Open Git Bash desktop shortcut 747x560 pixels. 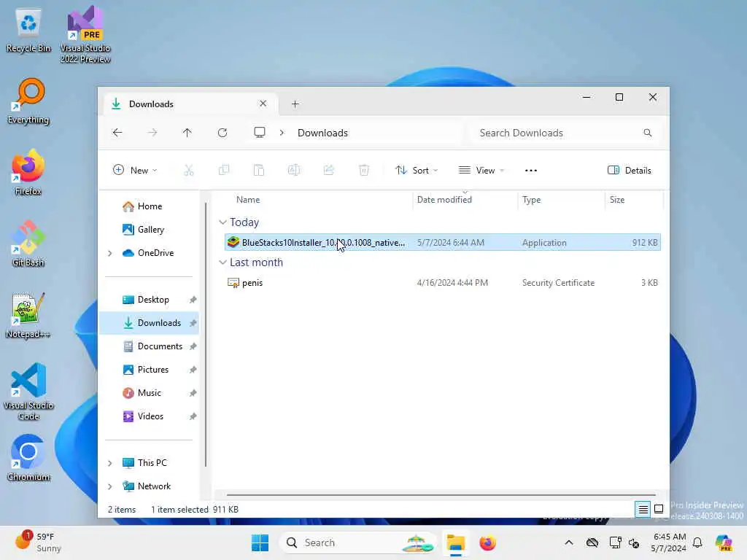tap(28, 244)
